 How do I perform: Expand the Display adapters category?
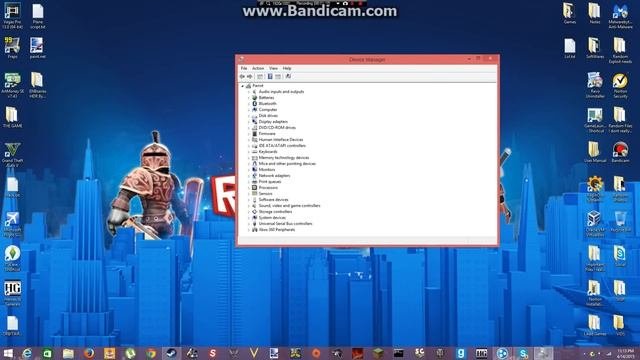point(249,122)
